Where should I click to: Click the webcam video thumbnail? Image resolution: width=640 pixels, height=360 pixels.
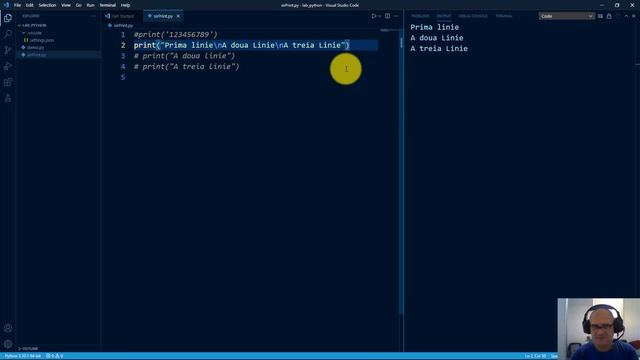599,329
